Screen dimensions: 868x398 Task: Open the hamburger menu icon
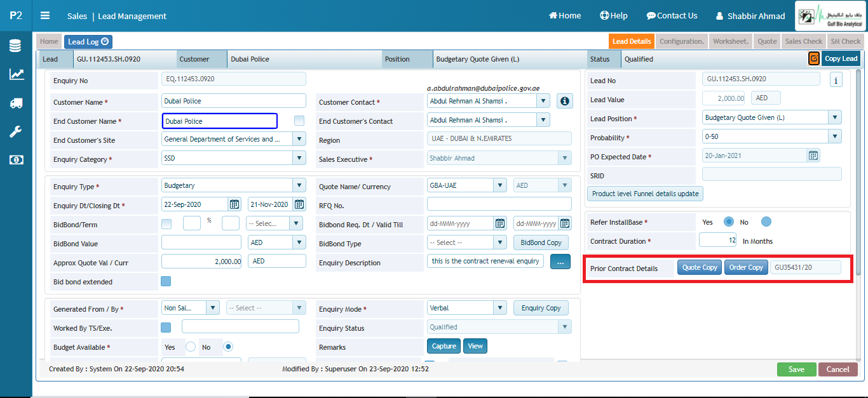pyautogui.click(x=45, y=16)
